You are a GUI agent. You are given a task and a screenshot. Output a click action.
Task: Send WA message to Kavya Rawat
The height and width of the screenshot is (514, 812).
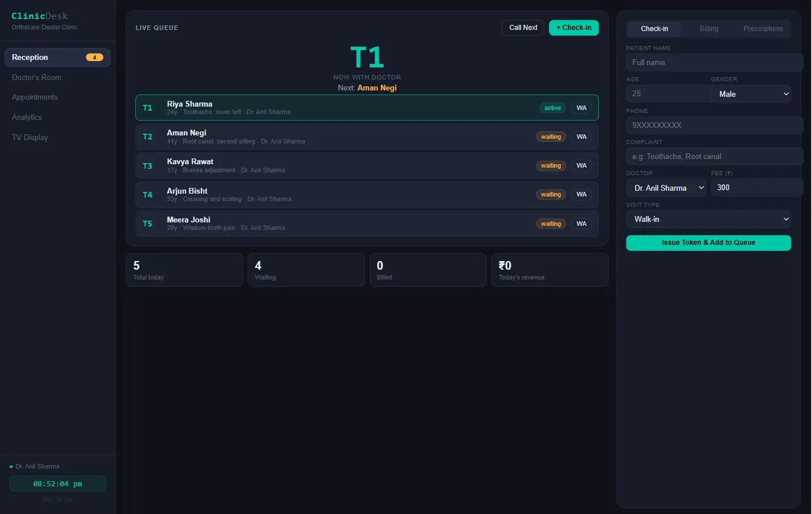[582, 165]
